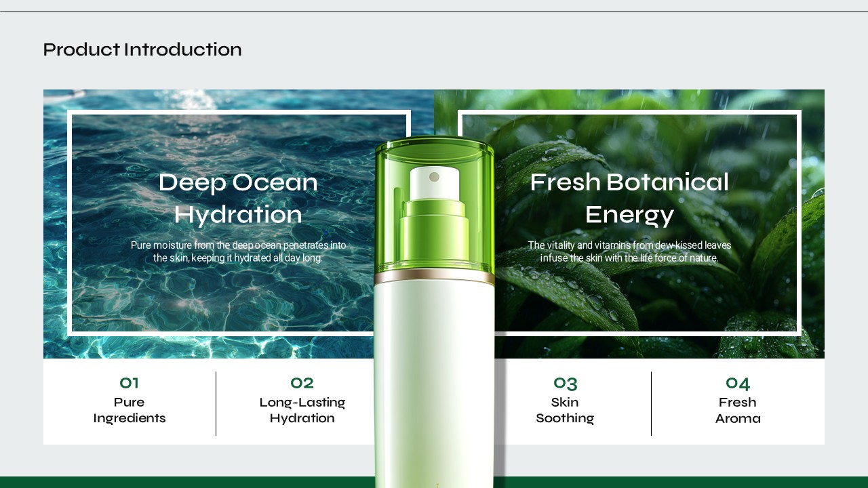Click the number 02 label
868x488 pixels.
[302, 383]
